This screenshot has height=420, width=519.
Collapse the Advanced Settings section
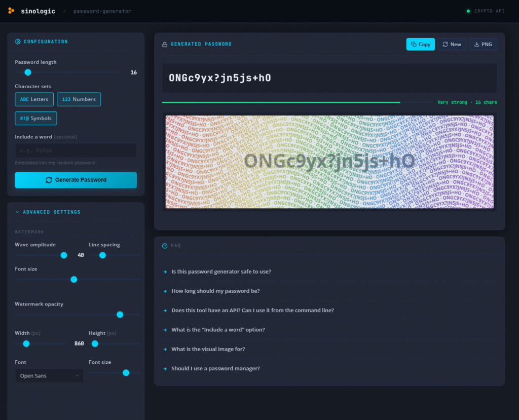pos(48,212)
